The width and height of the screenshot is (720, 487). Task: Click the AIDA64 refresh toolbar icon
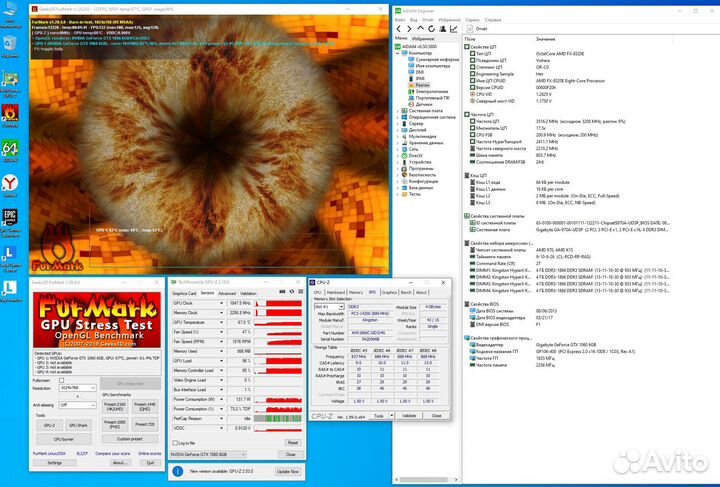(431, 29)
